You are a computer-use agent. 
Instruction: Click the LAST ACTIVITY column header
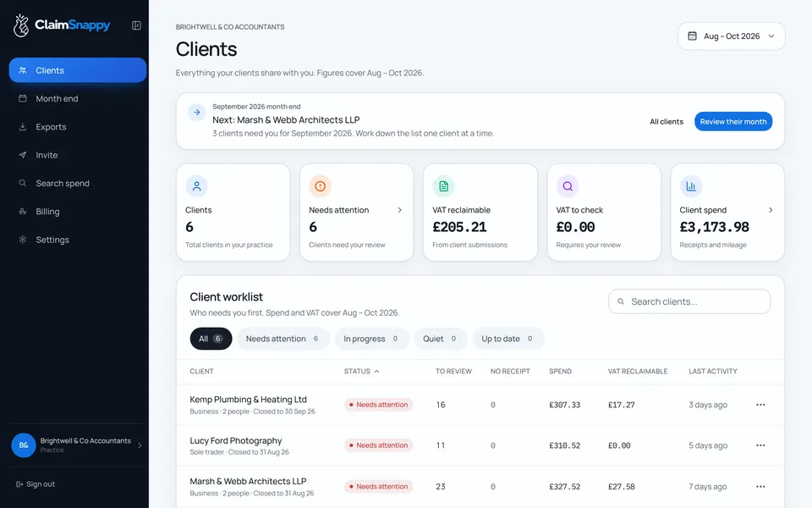(712, 371)
